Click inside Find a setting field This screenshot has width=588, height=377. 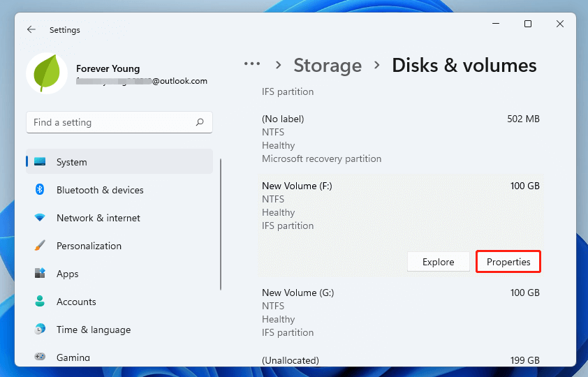coord(112,122)
